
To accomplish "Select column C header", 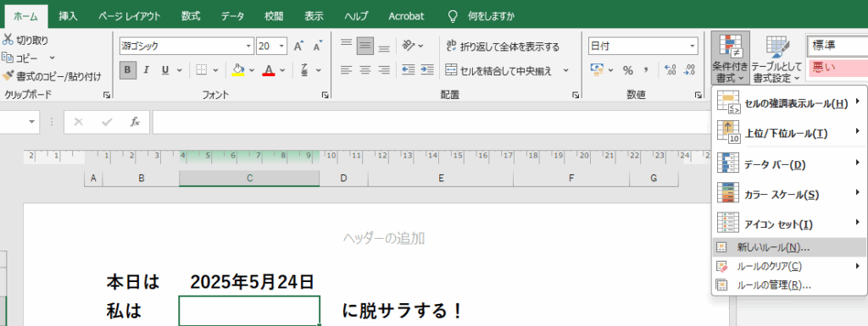I will [x=249, y=179].
